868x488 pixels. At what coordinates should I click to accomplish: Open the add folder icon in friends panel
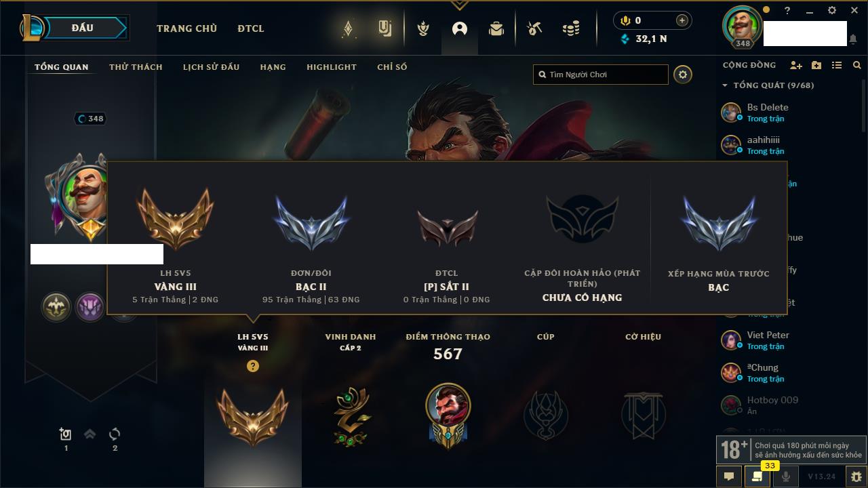point(816,65)
